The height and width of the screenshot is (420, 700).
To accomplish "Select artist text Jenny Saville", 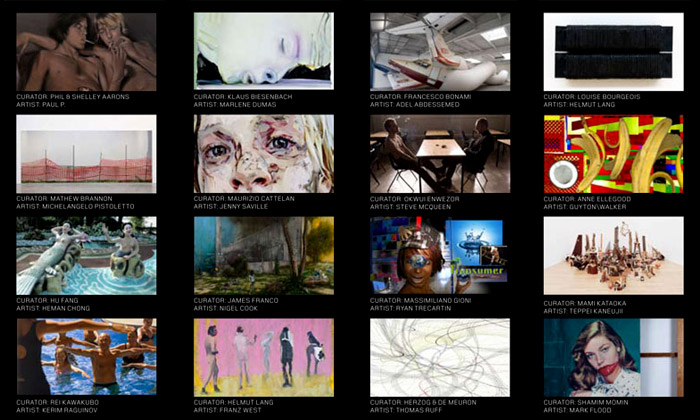I will (231, 206).
